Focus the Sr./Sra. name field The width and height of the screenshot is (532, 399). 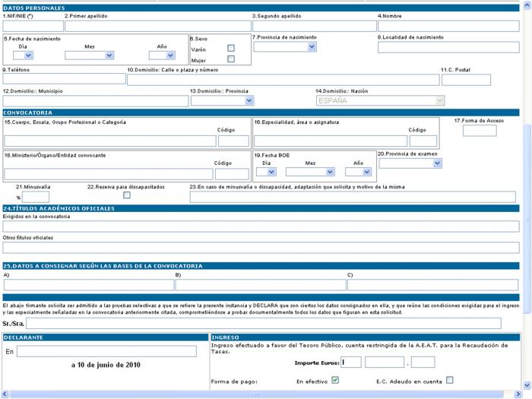pos(264,323)
